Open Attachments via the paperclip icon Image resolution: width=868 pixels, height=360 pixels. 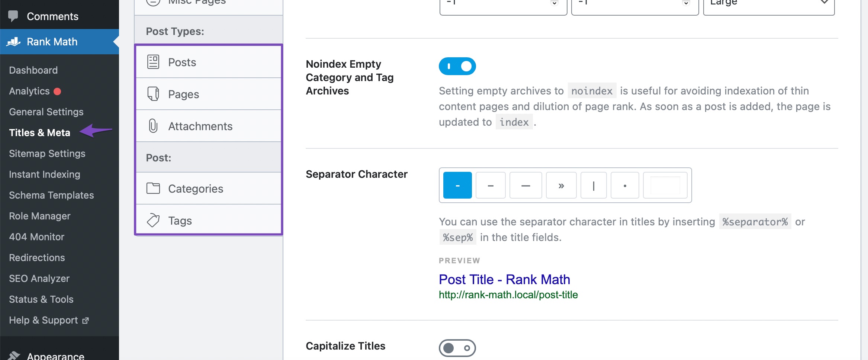pyautogui.click(x=154, y=126)
